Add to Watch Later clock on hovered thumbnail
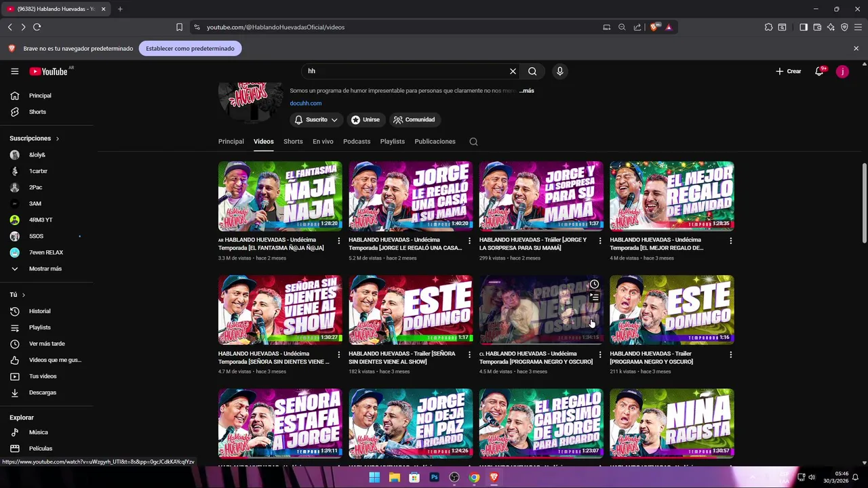Screen dimensions: 868x488 pyautogui.click(x=594, y=284)
